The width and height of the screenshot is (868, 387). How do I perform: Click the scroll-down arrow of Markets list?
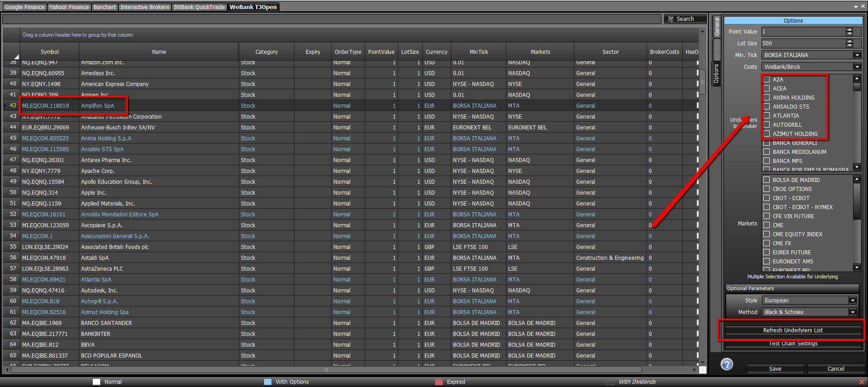[857, 267]
